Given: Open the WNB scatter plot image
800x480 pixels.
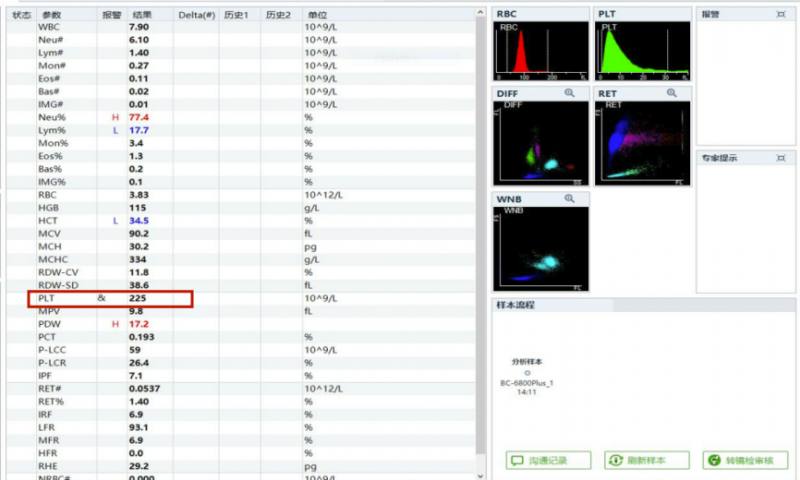Looking at the screenshot, I should coord(541,249).
